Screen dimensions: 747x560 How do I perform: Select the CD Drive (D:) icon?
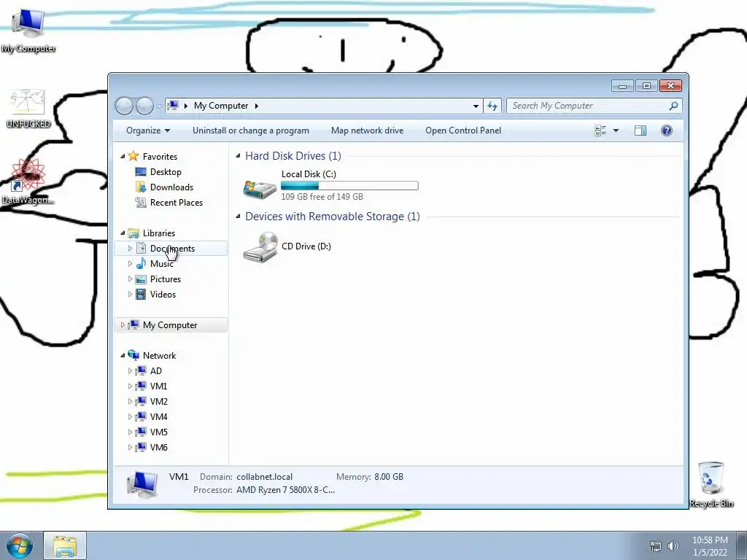[260, 246]
